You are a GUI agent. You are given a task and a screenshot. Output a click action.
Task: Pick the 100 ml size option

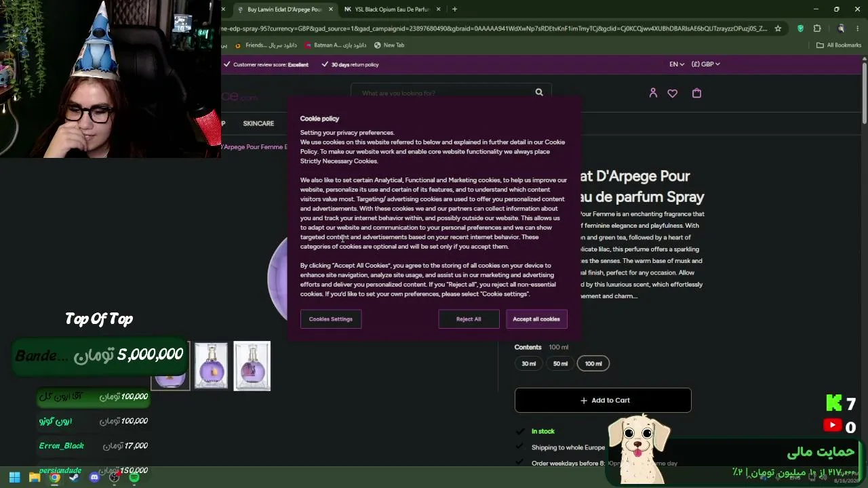[593, 363]
